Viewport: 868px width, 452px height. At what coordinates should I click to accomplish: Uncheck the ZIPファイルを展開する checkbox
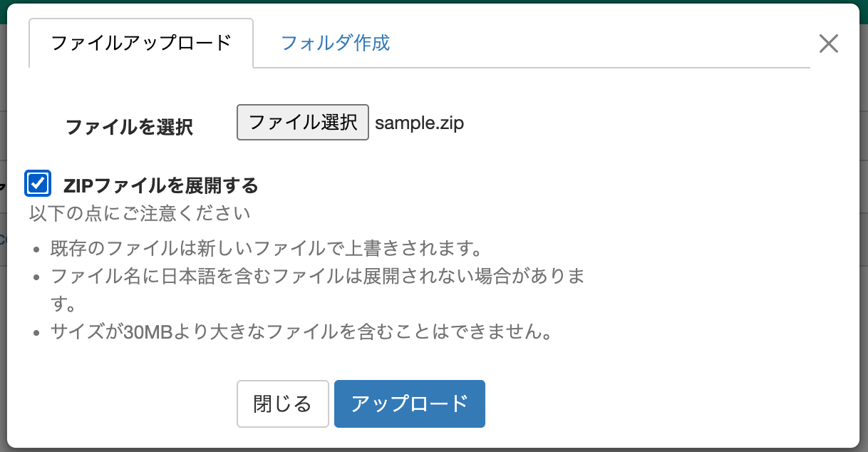pyautogui.click(x=38, y=184)
